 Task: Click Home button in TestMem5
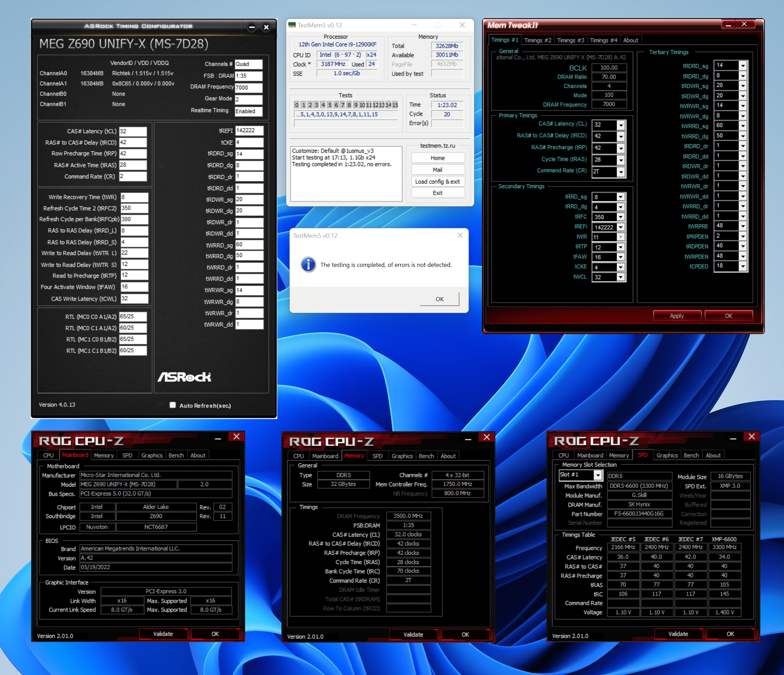pos(438,158)
